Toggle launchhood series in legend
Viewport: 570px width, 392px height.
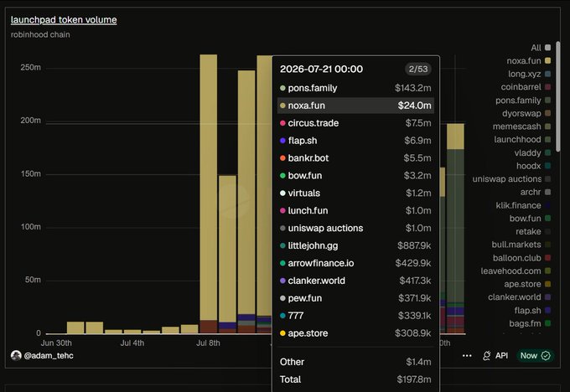522,140
